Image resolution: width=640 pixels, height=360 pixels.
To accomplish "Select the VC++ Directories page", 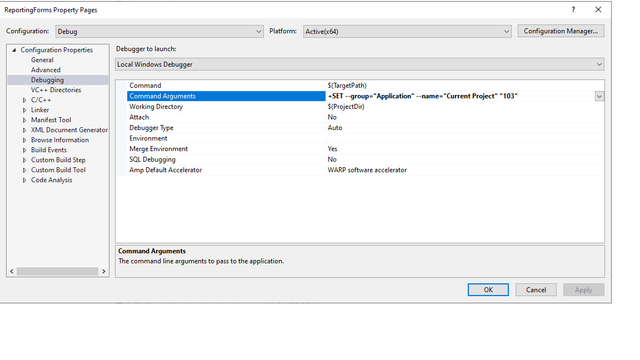I will coord(56,90).
